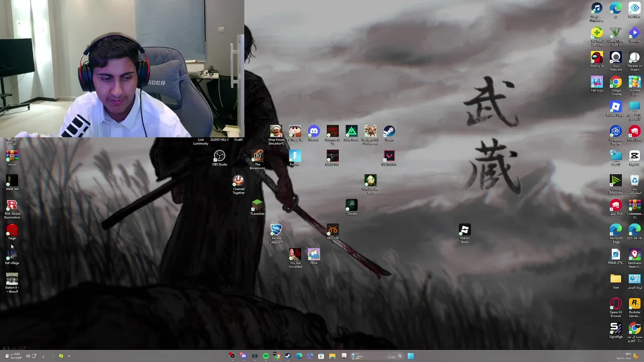Open the TLauncher shortcut
Screen dimensions: 644x362
[x=257, y=207]
